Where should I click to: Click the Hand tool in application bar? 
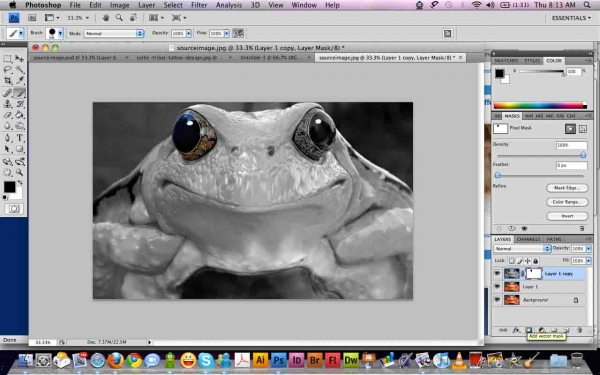[106, 18]
